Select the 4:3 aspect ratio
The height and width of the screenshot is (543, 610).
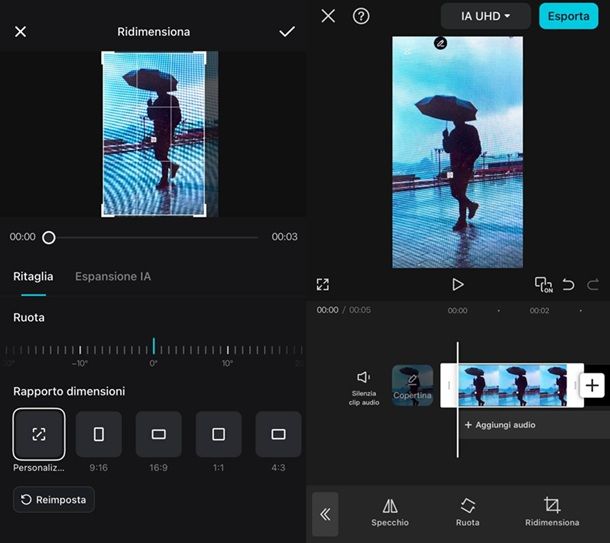[278, 434]
